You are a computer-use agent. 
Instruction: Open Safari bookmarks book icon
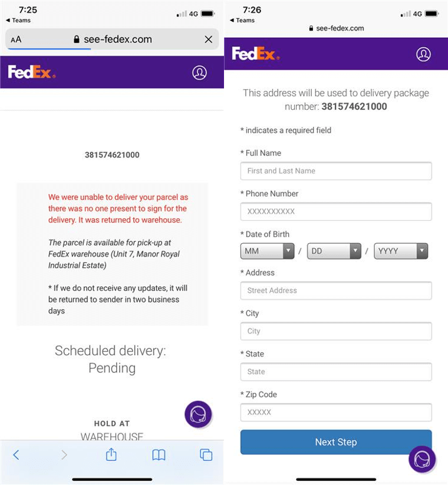tap(159, 454)
